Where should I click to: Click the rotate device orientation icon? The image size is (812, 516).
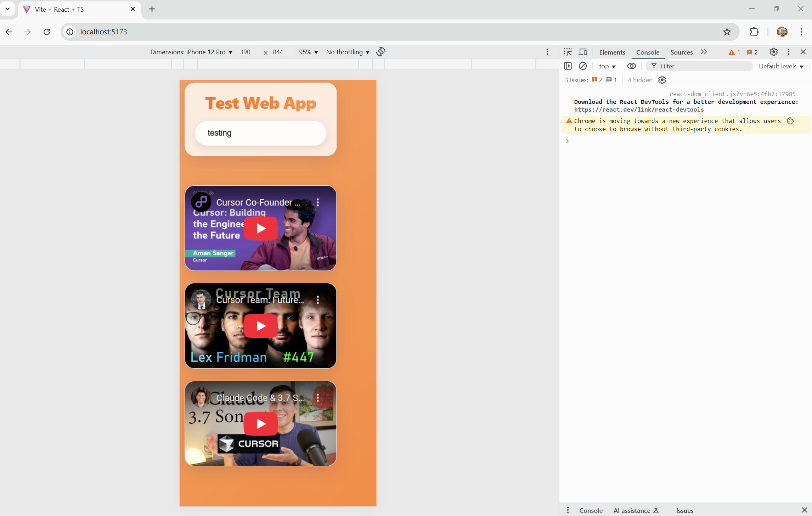coord(381,52)
